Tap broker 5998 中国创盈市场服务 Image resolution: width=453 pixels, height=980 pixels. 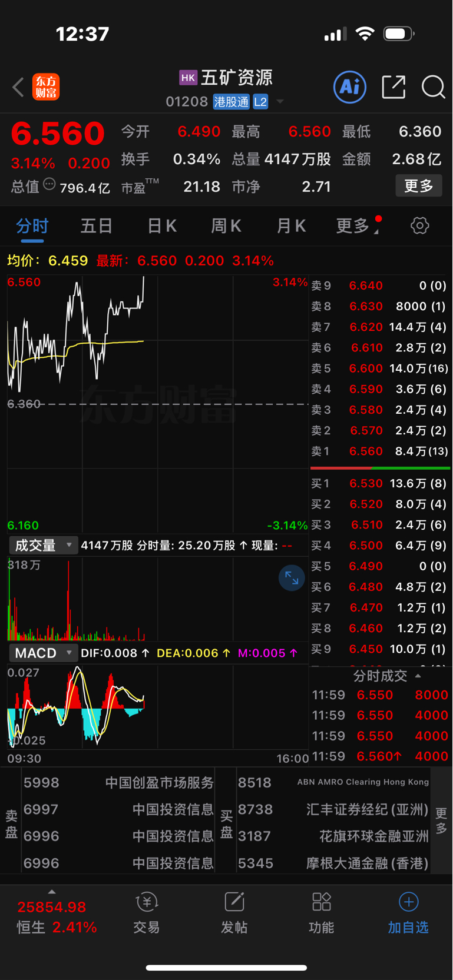click(118, 783)
